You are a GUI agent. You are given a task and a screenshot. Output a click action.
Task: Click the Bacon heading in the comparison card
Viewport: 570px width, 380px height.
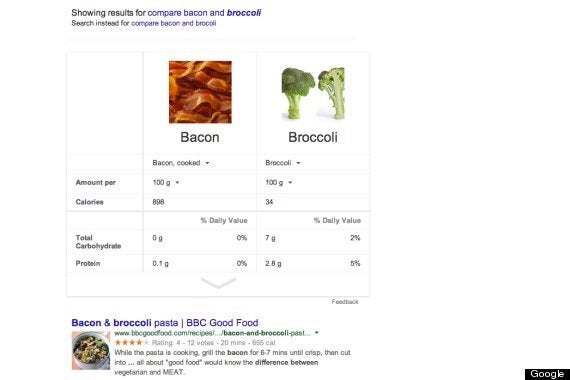tap(200, 137)
